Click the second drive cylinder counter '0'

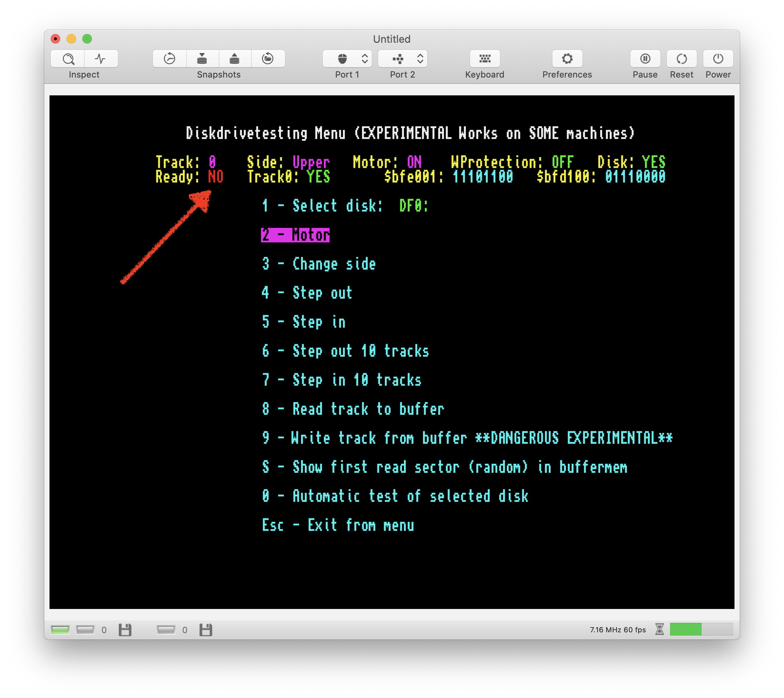click(185, 630)
